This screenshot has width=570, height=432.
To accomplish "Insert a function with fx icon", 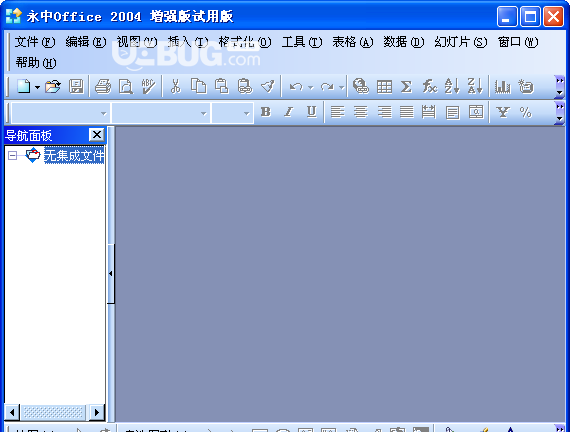I will tap(429, 87).
